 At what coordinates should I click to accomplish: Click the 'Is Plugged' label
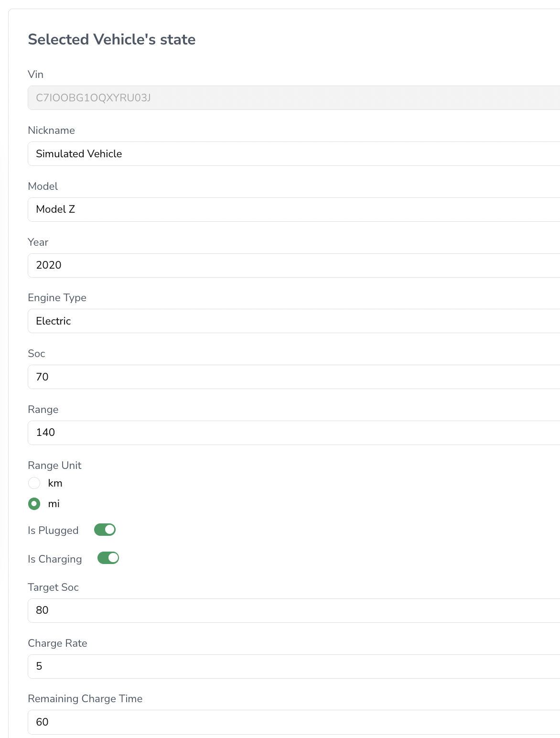click(x=53, y=531)
